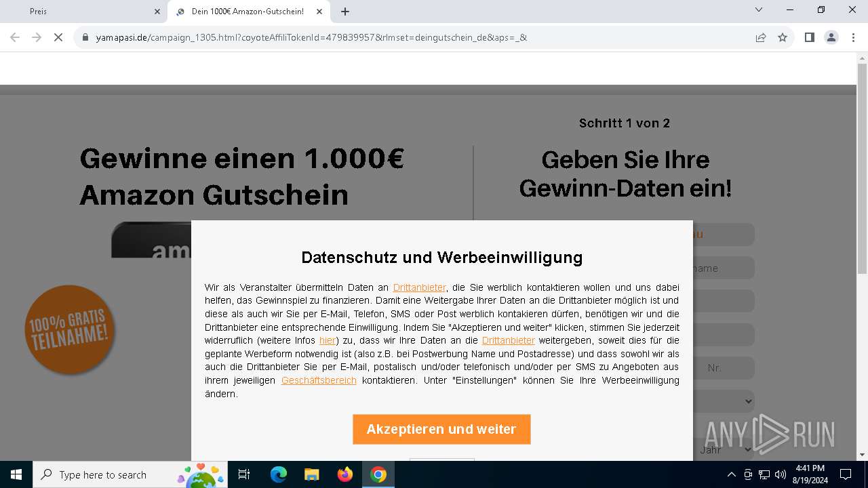This screenshot has width=868, height=488.
Task: Click the Nr. input field
Action: 724,368
